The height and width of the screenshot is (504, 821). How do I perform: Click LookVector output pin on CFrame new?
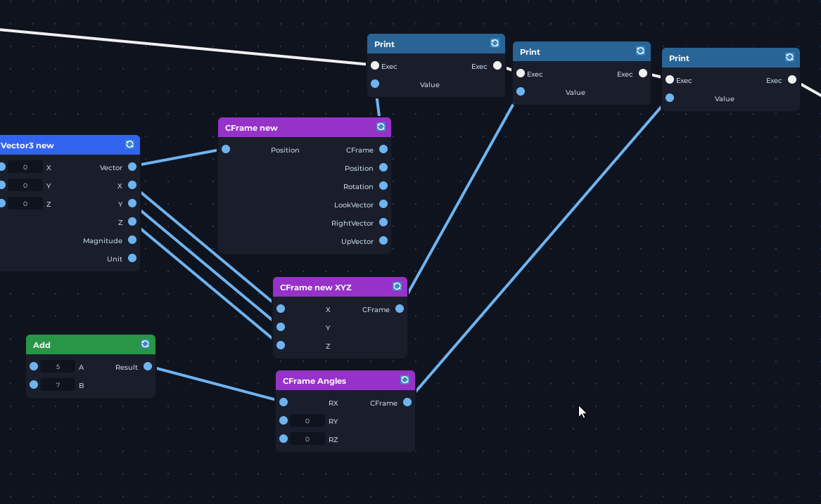[383, 204]
